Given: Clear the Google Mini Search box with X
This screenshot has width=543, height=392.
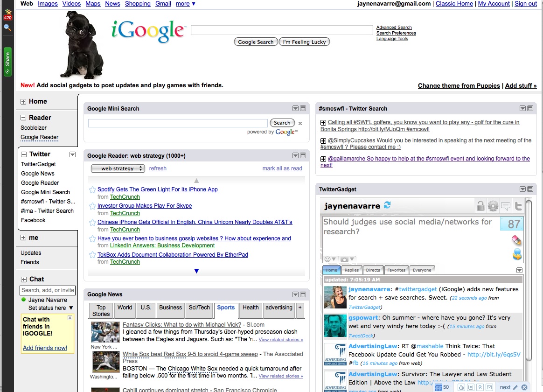Looking at the screenshot, I should click(300, 123).
